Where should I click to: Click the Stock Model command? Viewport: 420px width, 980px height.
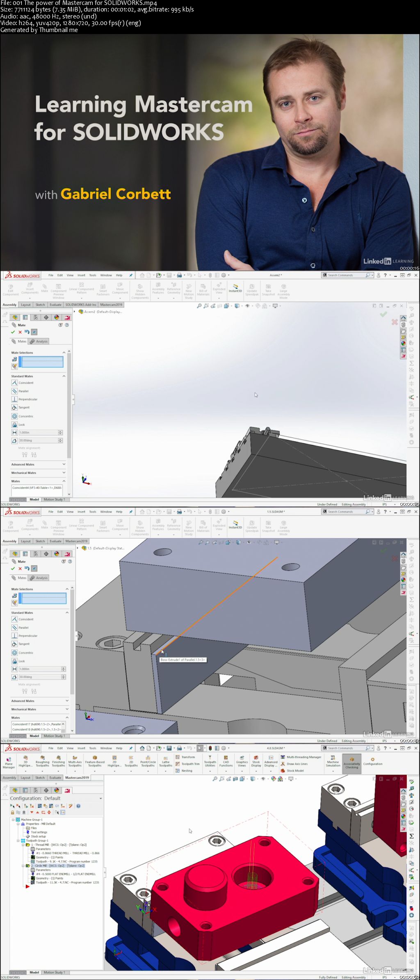tap(292, 771)
